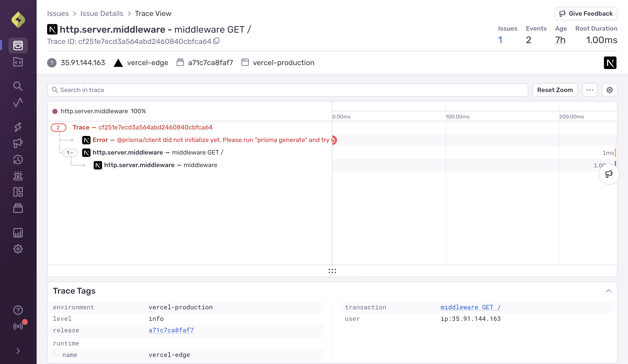Viewport: 628px width, 364px height.
Task: Open the Projects code sidebar icon
Action: click(x=18, y=62)
